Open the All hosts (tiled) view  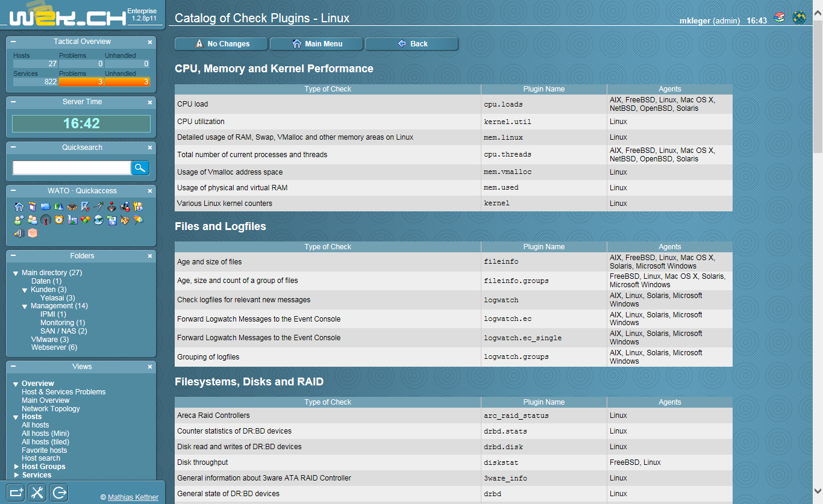[45, 442]
